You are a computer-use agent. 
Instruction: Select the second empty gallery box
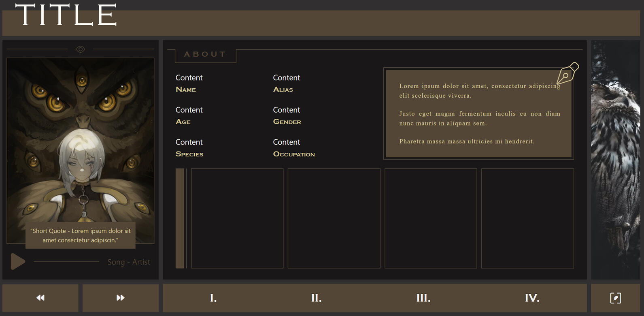pyautogui.click(x=334, y=218)
